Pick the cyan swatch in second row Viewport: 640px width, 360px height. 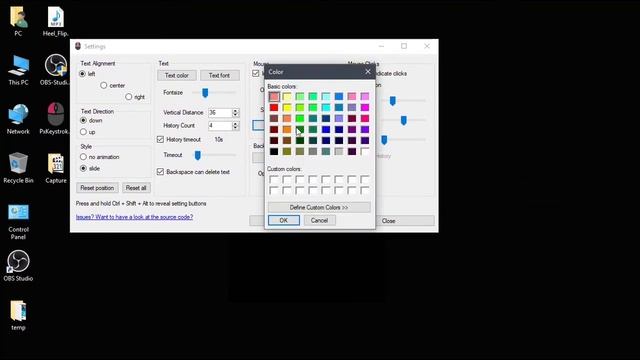(326, 107)
